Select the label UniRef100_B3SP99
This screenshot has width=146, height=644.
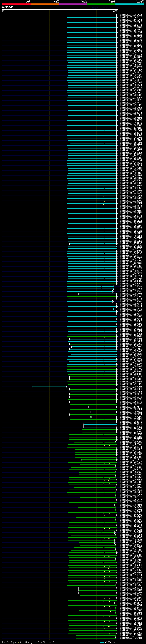(x=131, y=369)
